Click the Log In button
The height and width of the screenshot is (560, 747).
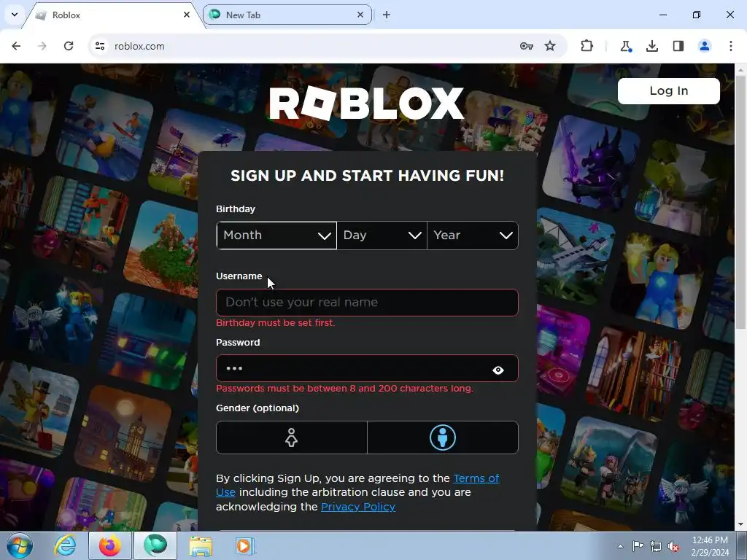tap(669, 91)
